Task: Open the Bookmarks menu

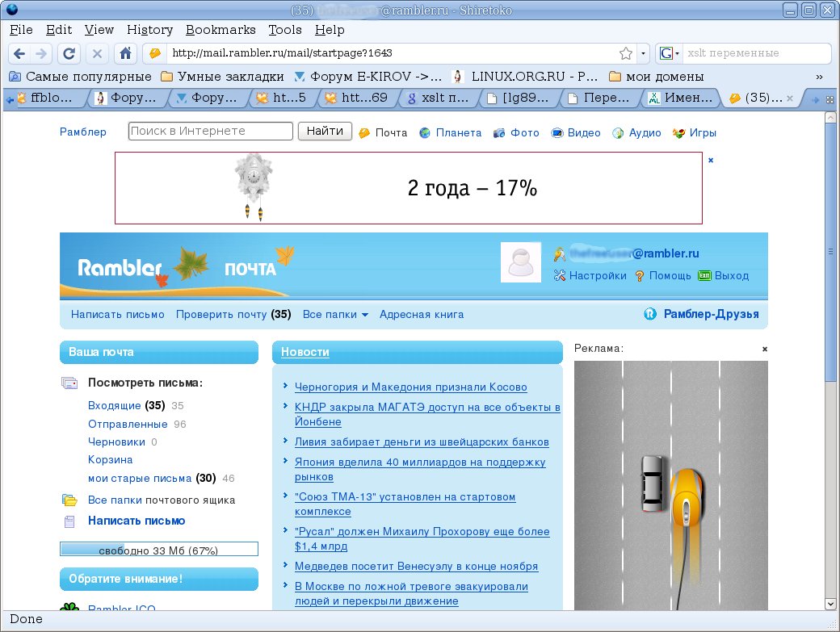Action: pyautogui.click(x=220, y=30)
